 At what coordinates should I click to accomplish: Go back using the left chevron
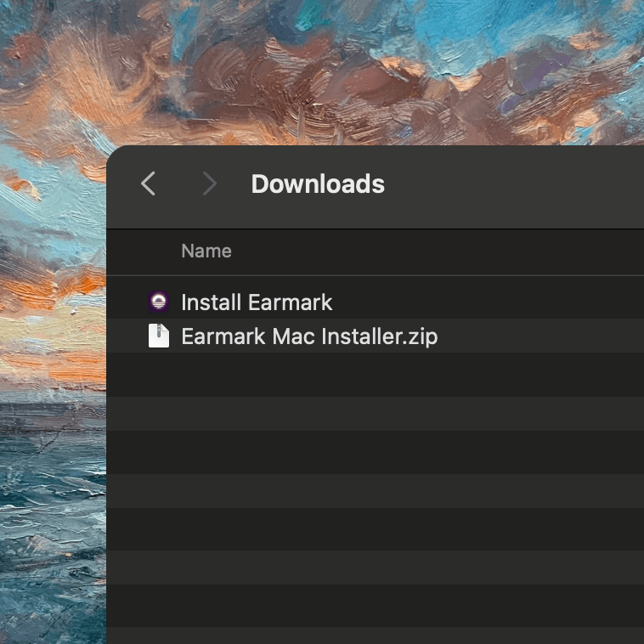pyautogui.click(x=149, y=184)
